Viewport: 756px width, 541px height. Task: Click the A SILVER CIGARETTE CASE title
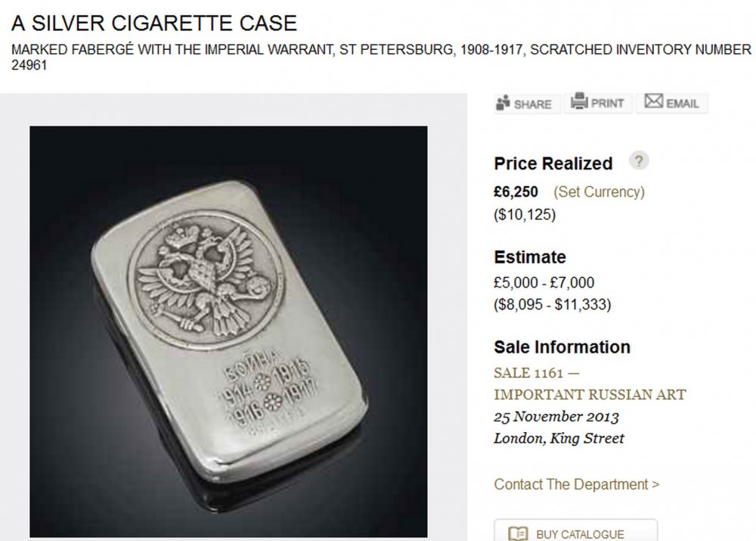[155, 23]
